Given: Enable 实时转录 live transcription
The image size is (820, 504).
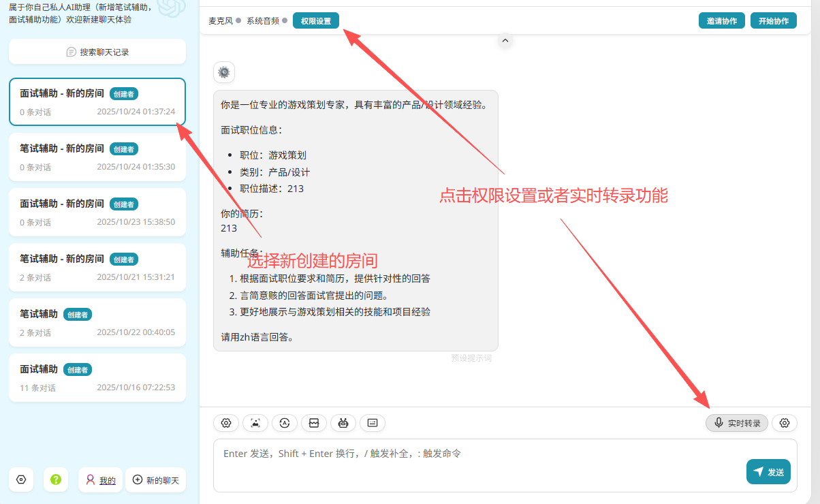Looking at the screenshot, I should click(x=736, y=423).
